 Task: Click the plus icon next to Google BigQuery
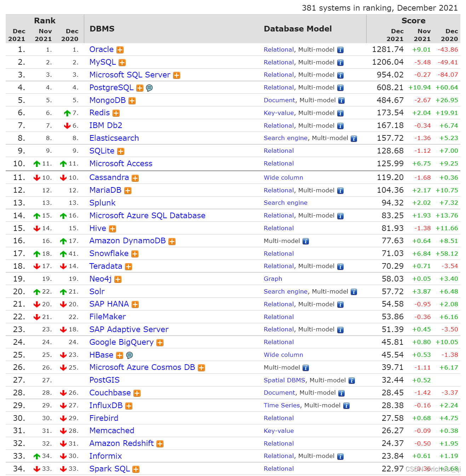160,343
